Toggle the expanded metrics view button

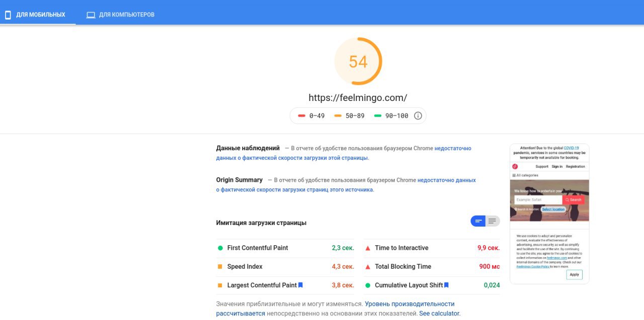click(x=493, y=221)
